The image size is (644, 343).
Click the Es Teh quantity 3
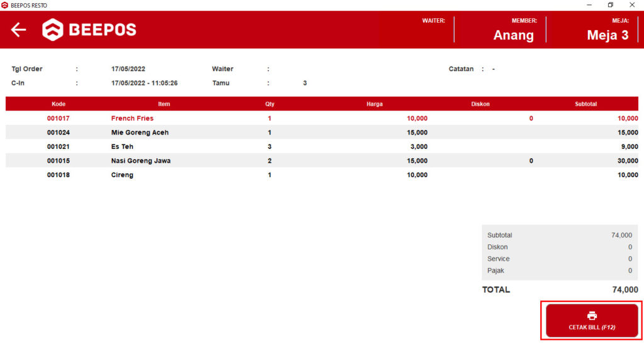click(269, 146)
